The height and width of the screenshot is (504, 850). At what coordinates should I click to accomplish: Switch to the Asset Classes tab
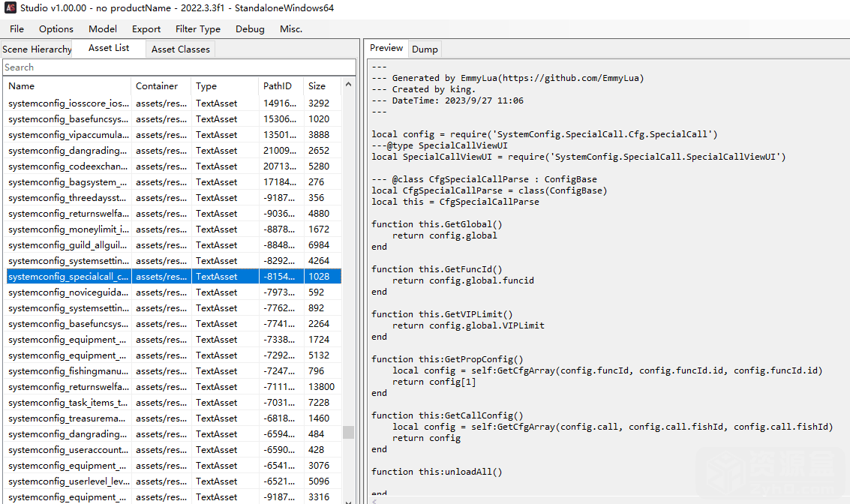coord(181,49)
